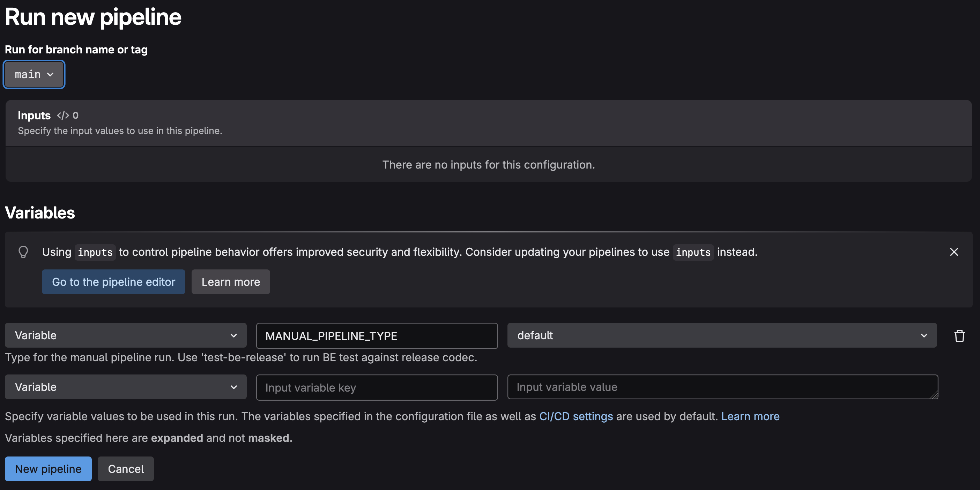Screen dimensions: 980x490
Task: Open the default value dropdown
Action: click(722, 335)
